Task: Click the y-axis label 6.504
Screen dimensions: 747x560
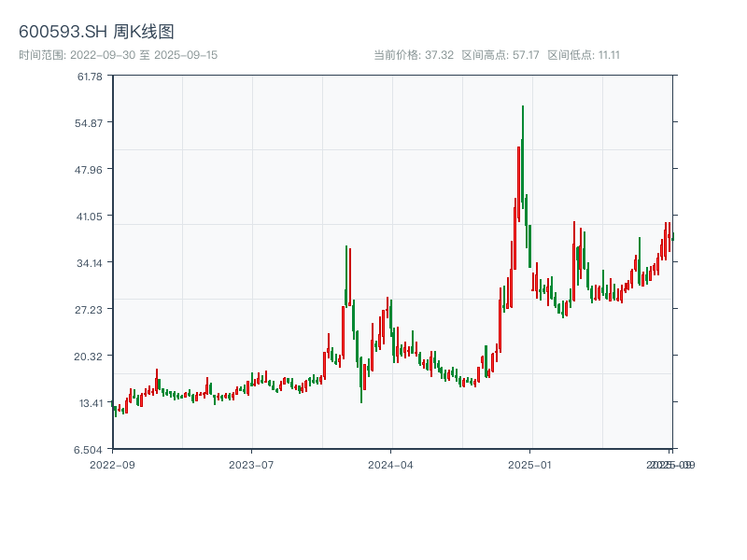Action: tap(88, 450)
